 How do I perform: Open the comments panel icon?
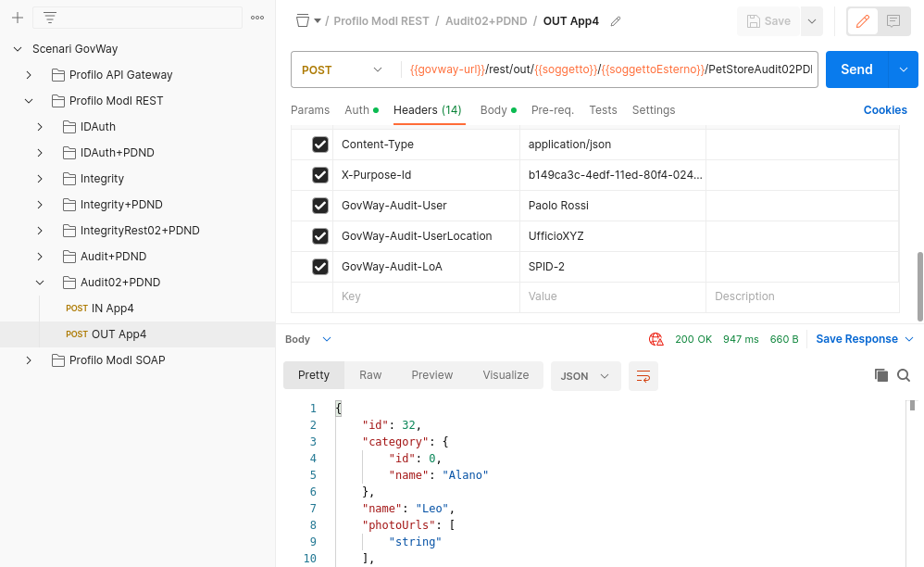[x=893, y=22]
